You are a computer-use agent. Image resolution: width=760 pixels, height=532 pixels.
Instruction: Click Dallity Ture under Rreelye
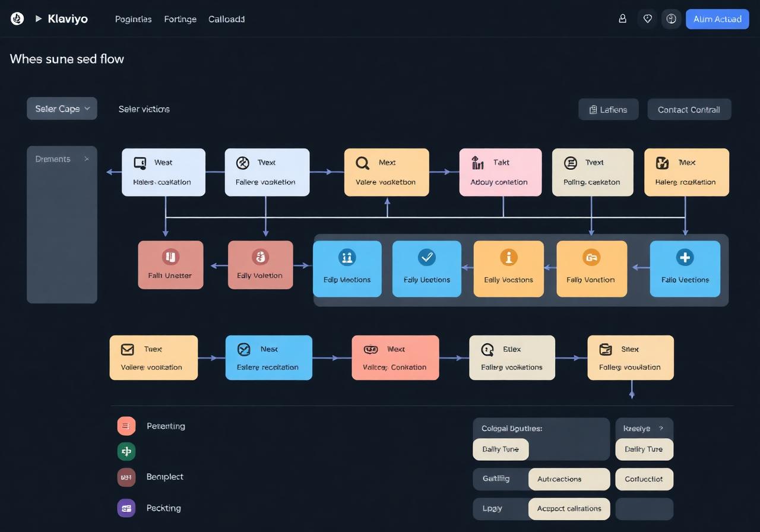click(x=644, y=449)
